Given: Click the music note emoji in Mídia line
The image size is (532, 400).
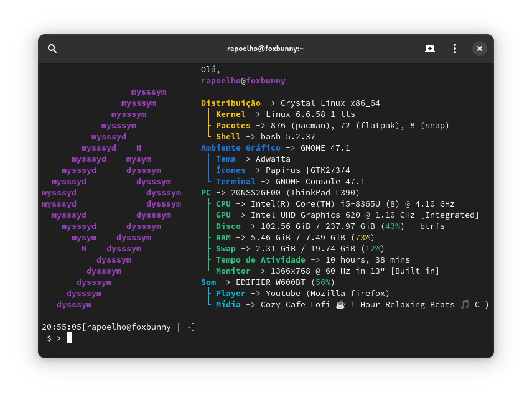Looking at the screenshot, I should pos(464,305).
